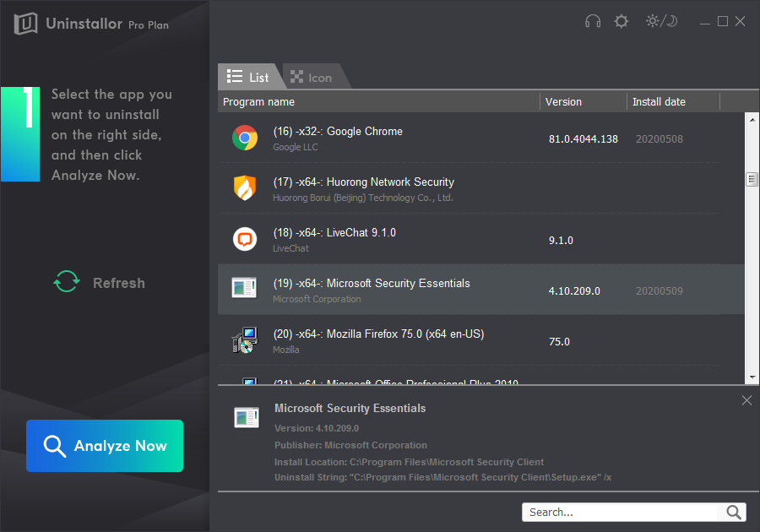Click the Microsoft Security Essentials row icon
Image resolution: width=760 pixels, height=532 pixels.
244,288
